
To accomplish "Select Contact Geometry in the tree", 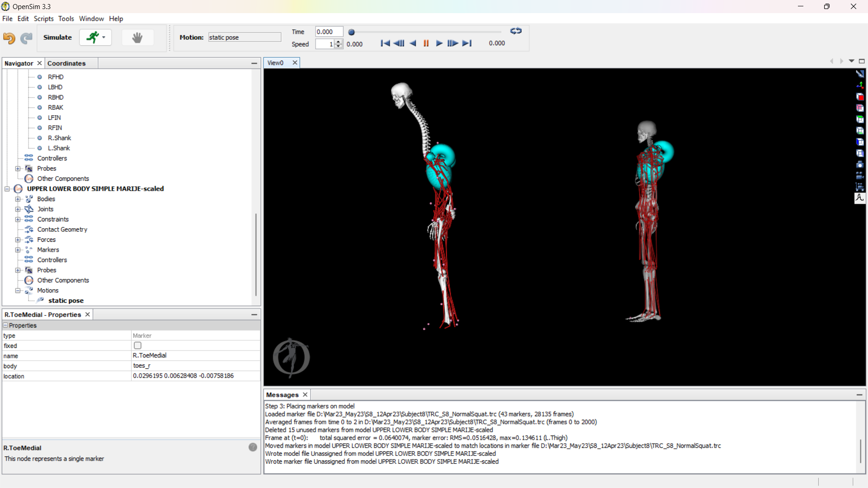I will [x=62, y=230].
